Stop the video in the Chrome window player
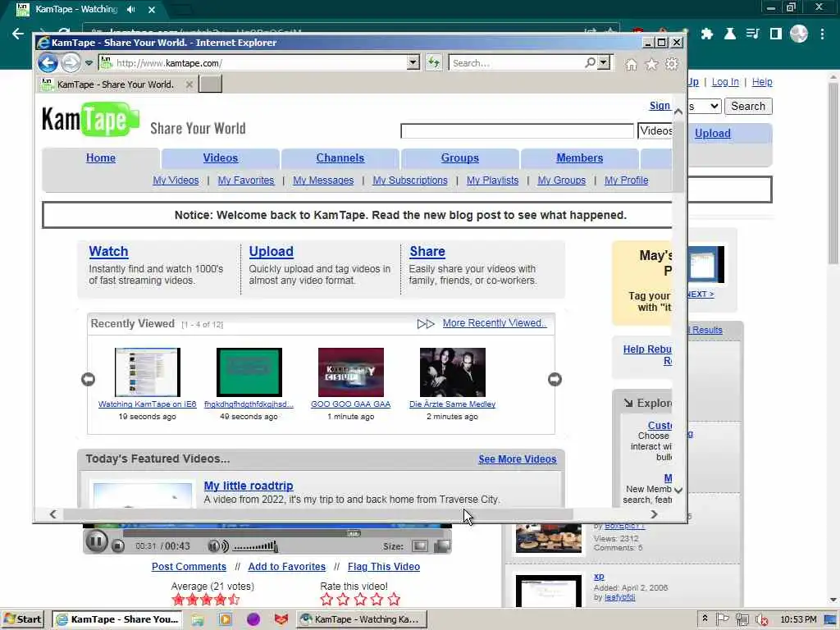 click(x=118, y=546)
